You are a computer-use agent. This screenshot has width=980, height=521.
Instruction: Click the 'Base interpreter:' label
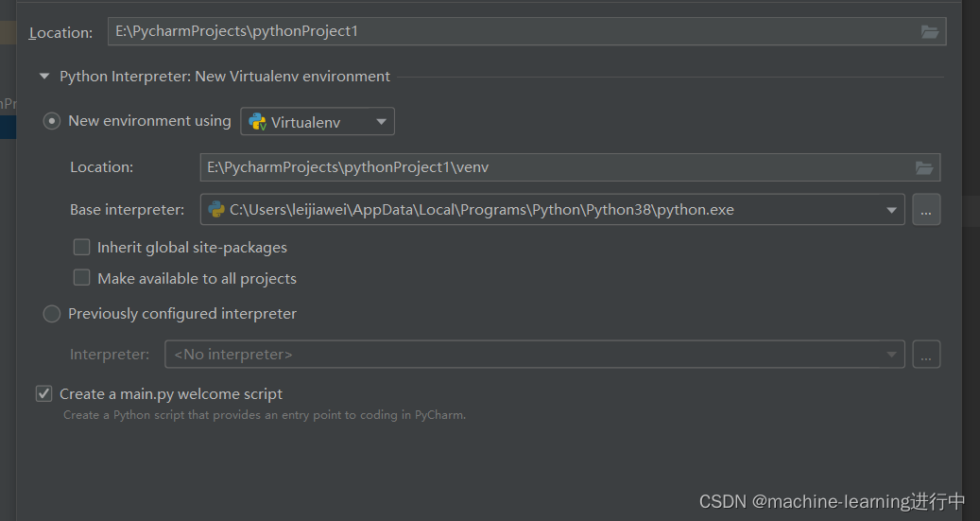127,210
